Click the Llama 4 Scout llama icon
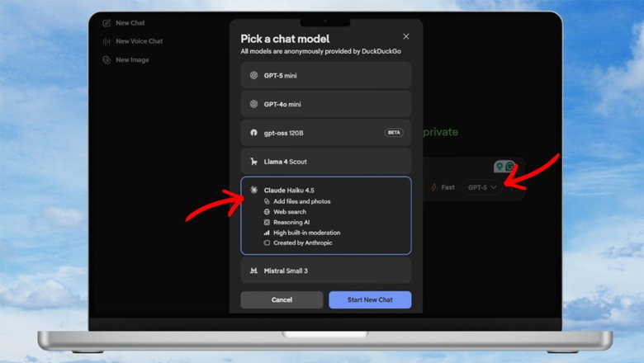The width and height of the screenshot is (644, 363). (253, 161)
